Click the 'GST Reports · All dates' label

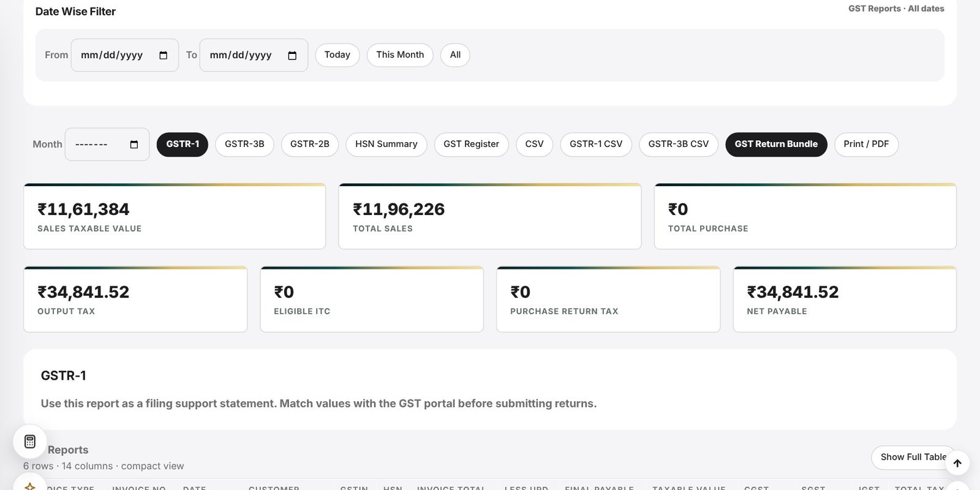(896, 9)
